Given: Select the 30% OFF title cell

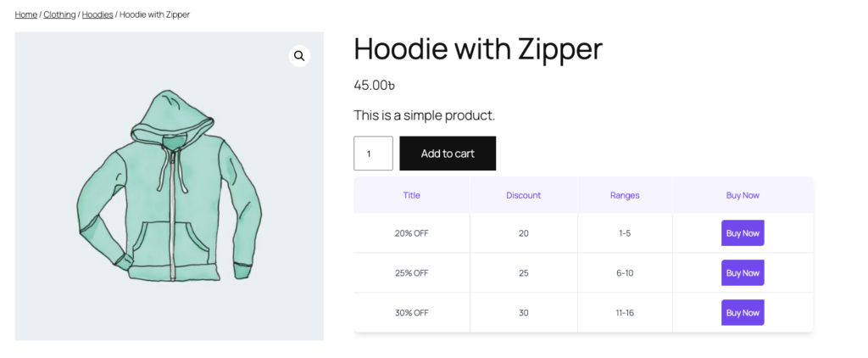Looking at the screenshot, I should (x=412, y=312).
